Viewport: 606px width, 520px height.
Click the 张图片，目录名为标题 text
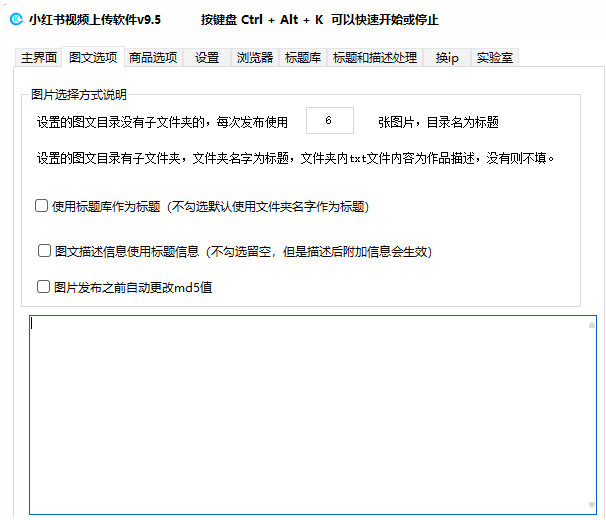(x=438, y=122)
